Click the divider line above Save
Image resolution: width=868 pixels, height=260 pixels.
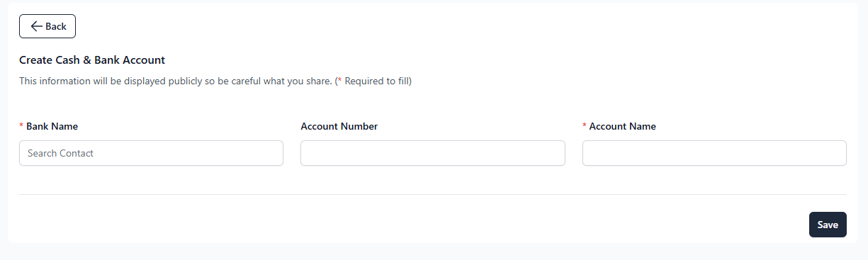point(433,194)
